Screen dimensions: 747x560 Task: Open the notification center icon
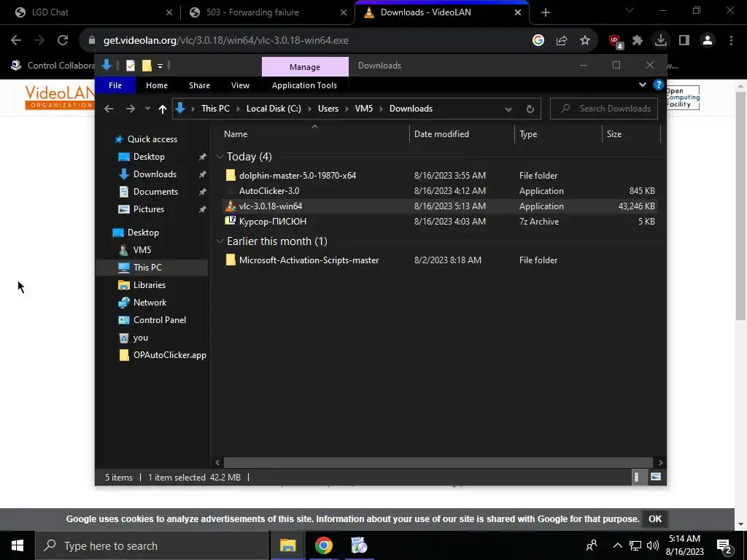[x=724, y=545]
